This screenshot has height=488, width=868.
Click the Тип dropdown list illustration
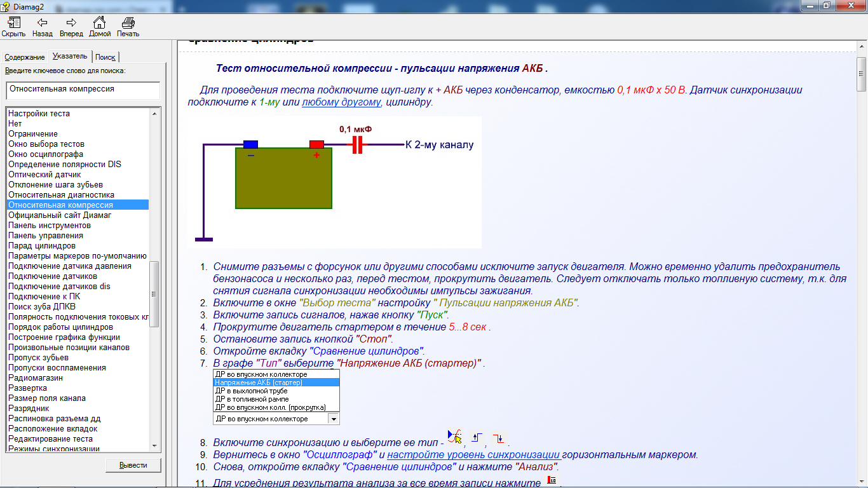276,397
